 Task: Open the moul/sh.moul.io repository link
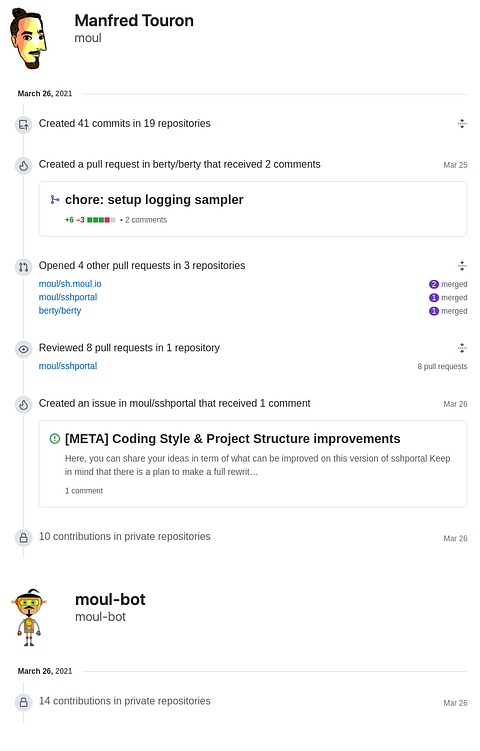click(70, 284)
